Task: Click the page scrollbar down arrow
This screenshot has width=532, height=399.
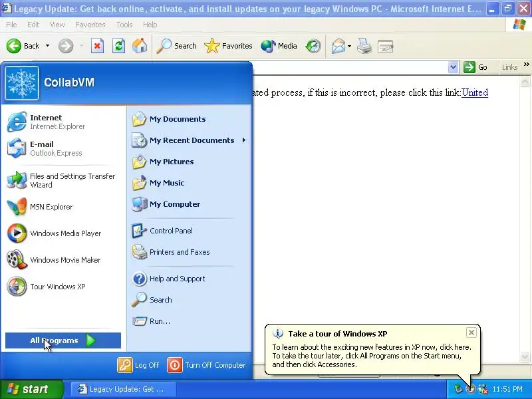Action: pos(525,357)
